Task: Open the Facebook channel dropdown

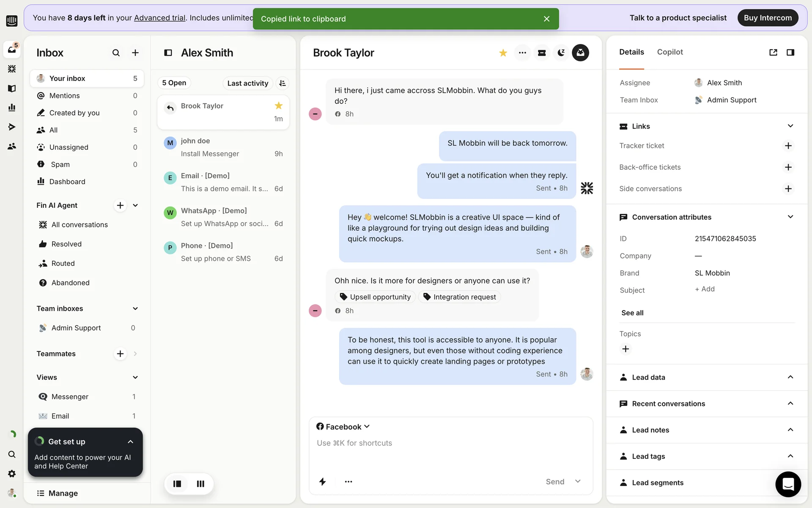Action: tap(343, 427)
